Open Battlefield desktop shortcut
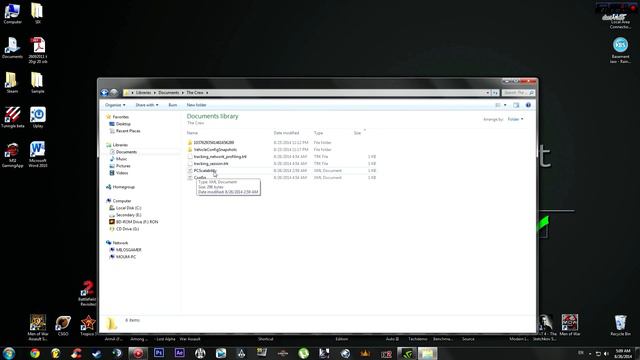 pos(87,293)
